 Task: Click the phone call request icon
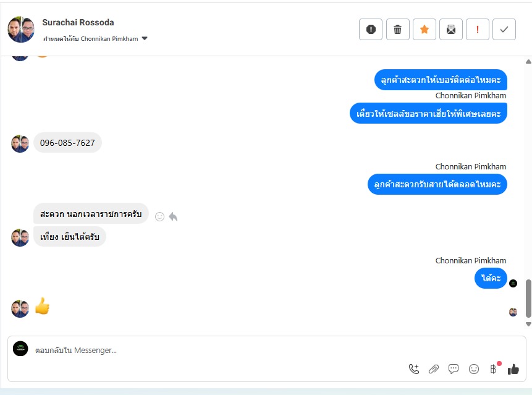click(414, 369)
